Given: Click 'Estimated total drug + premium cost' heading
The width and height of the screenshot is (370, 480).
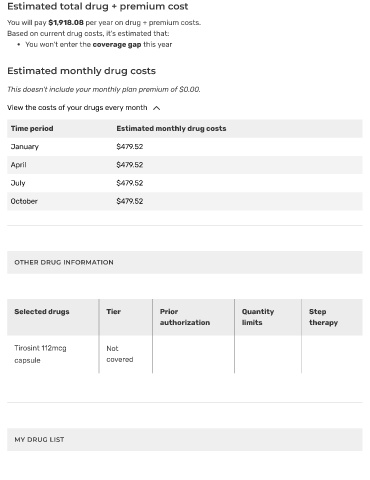Looking at the screenshot, I should pyautogui.click(x=98, y=6).
